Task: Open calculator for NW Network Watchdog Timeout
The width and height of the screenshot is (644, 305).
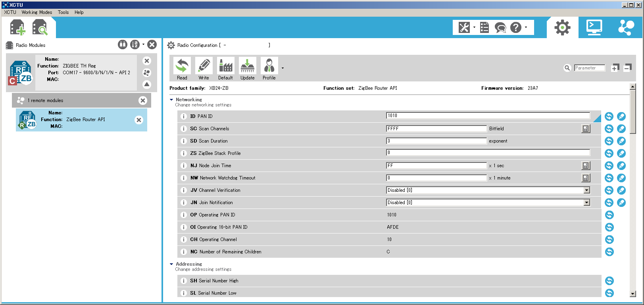Action: click(586, 178)
